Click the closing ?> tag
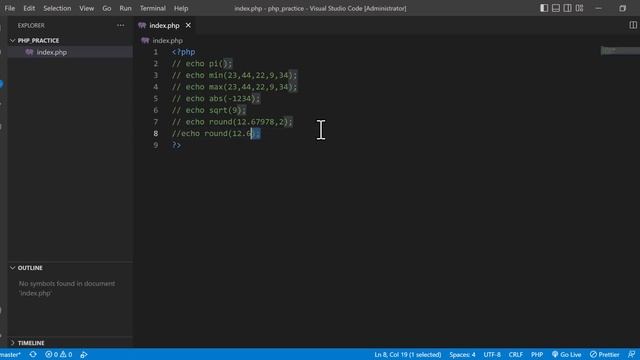 (176, 145)
